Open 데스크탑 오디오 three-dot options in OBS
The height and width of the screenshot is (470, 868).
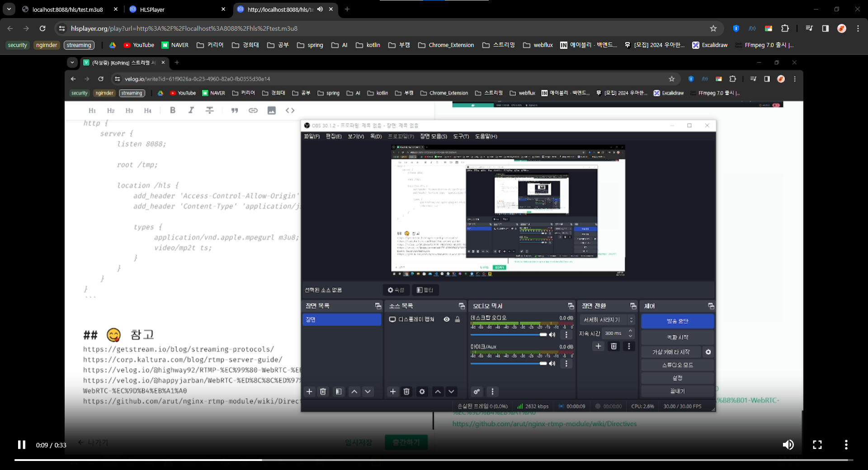point(566,335)
